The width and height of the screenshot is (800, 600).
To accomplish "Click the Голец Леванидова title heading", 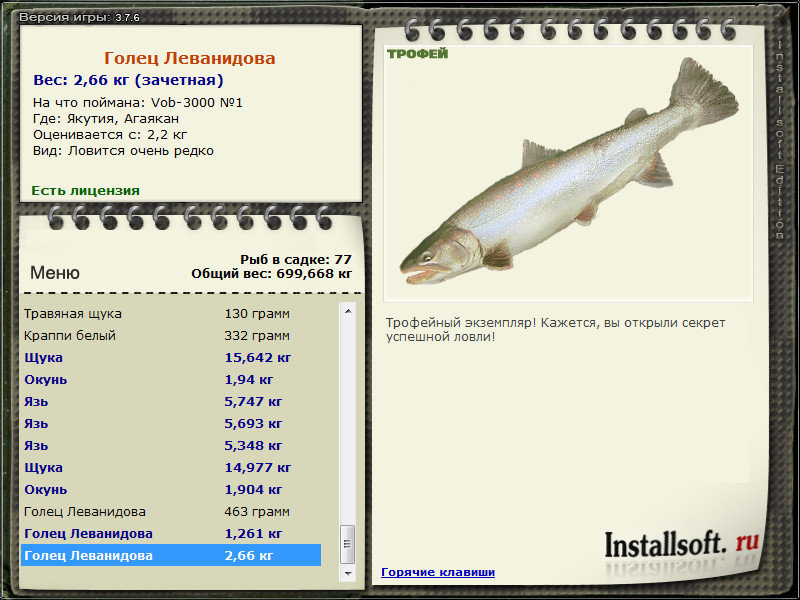I will (189, 58).
